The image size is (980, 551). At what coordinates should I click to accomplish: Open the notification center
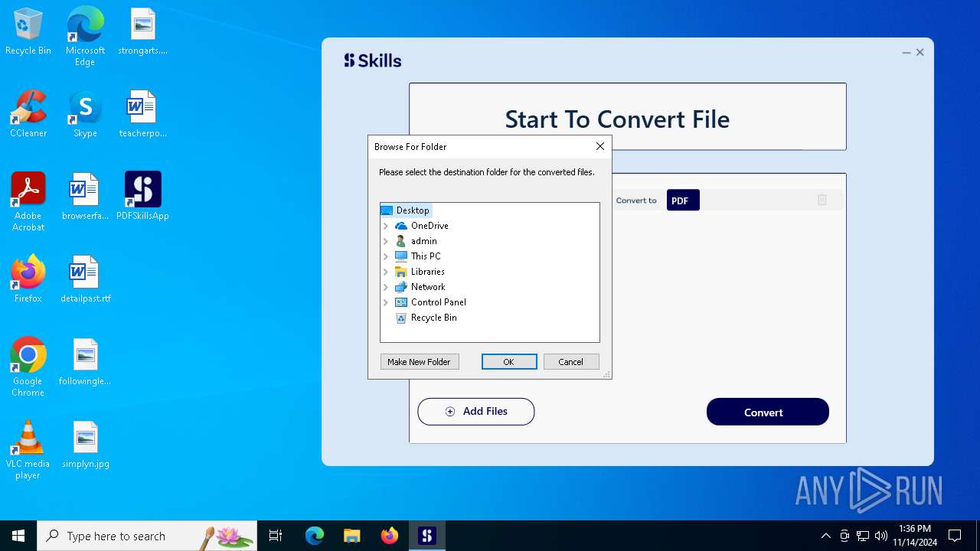click(x=955, y=536)
